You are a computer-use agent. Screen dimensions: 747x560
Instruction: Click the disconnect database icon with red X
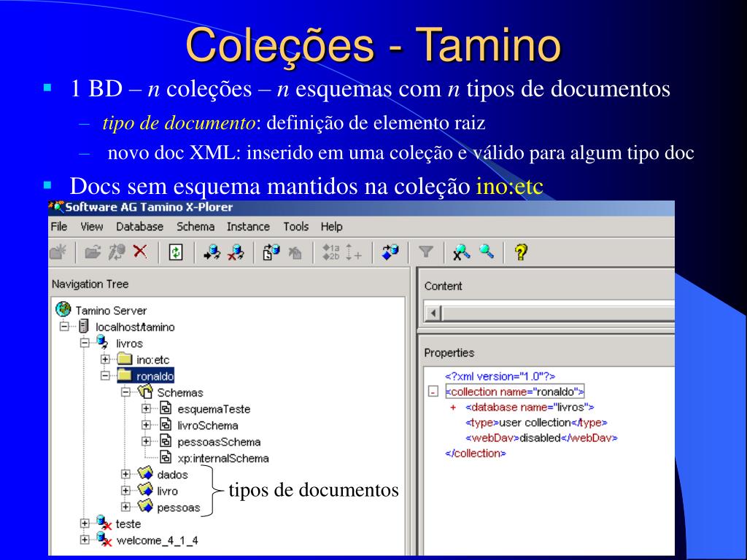tap(236, 252)
